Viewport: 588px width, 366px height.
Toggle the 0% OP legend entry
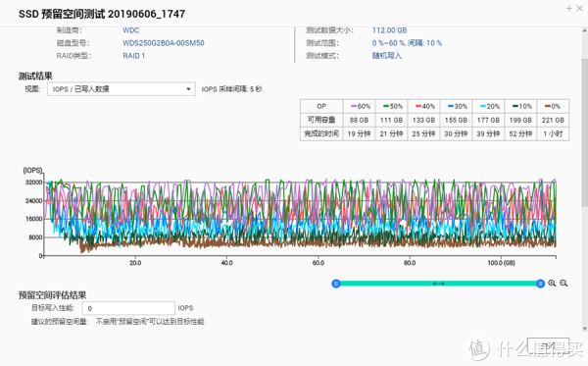553,106
